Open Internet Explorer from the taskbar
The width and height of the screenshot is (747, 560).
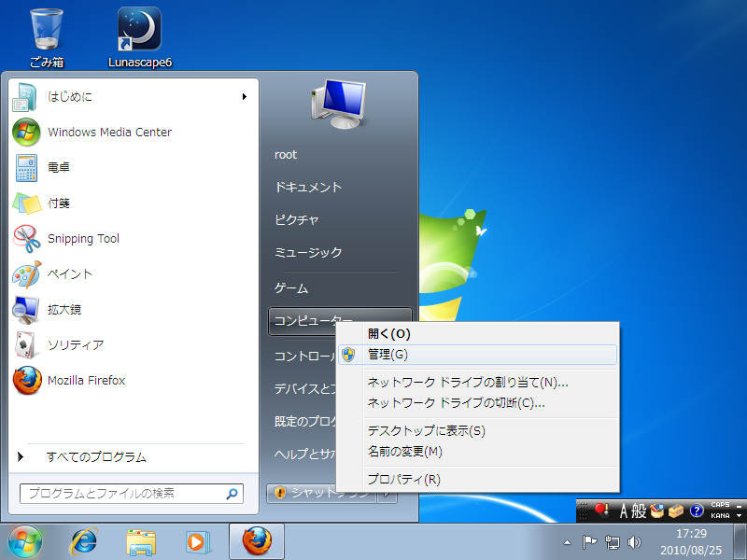pyautogui.click(x=83, y=542)
